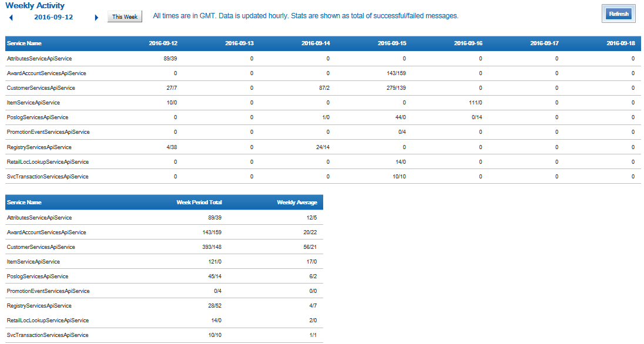Select RegistryServicesApiService in the totals table
Viewport: 644px width, 344px height.
pos(39,306)
